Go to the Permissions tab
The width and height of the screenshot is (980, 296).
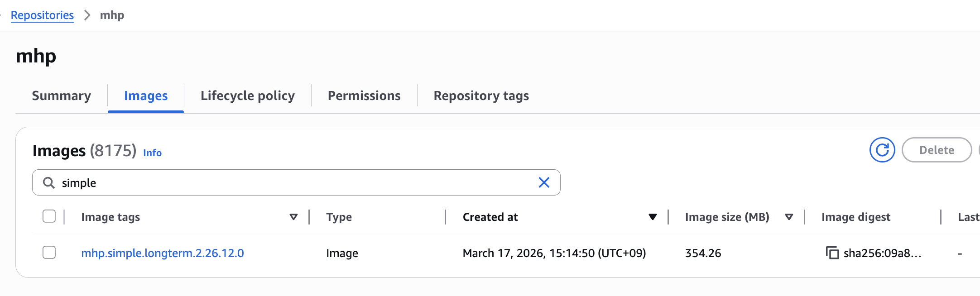[364, 96]
